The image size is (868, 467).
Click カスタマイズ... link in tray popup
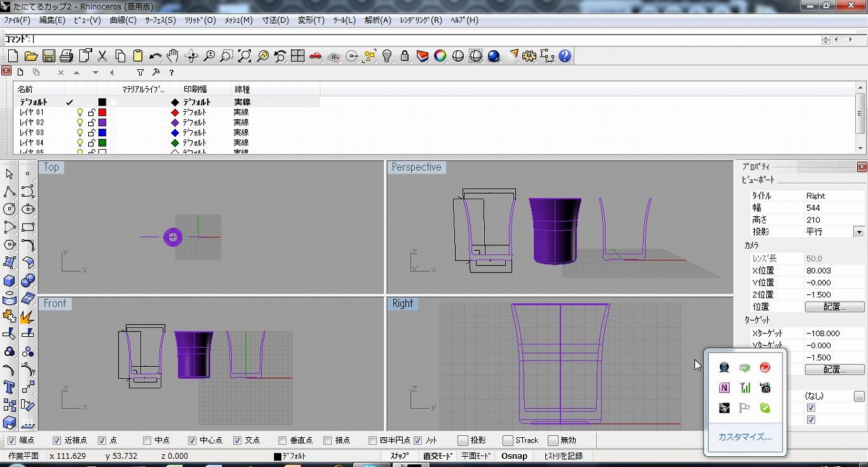pos(745,437)
